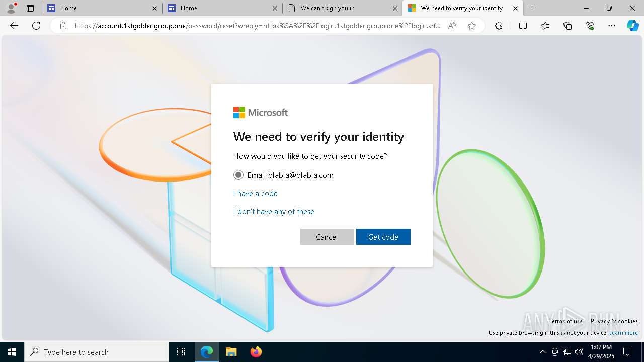The height and width of the screenshot is (362, 644).
Task: Click the taskbar search box
Action: click(97, 352)
